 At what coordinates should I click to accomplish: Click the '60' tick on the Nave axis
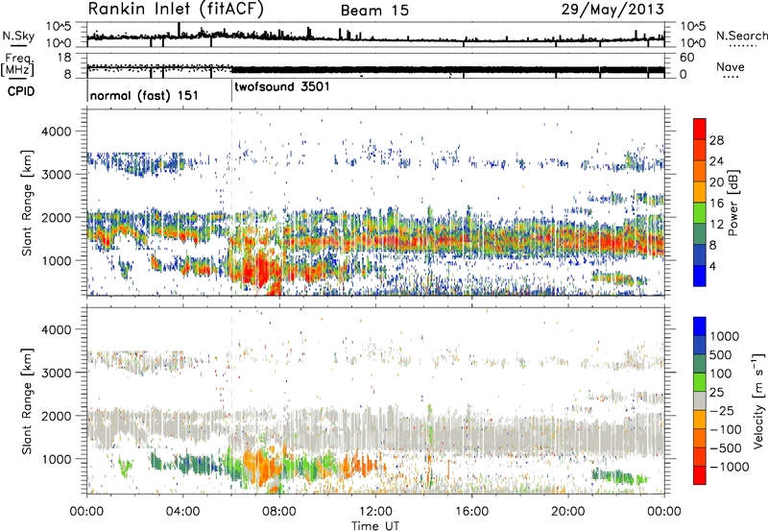coord(686,58)
